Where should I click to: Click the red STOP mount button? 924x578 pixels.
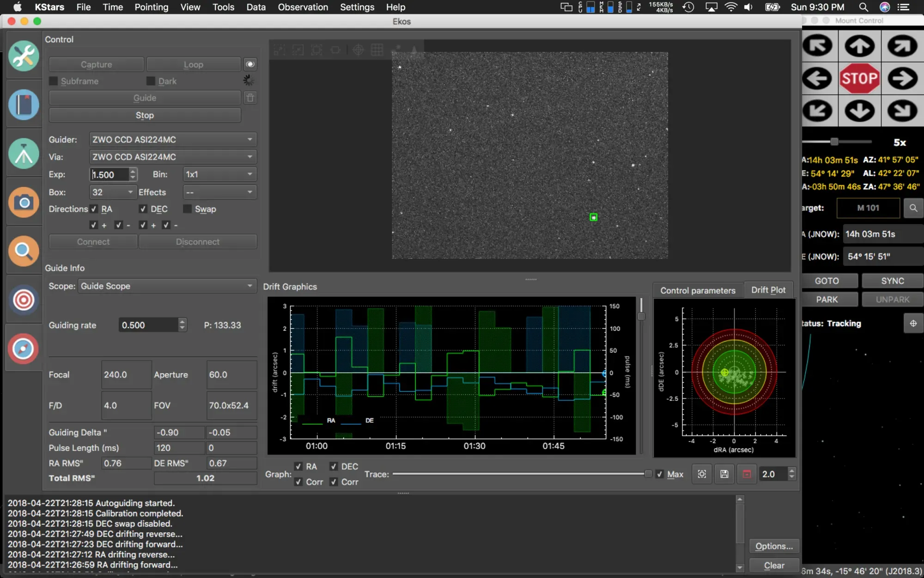point(859,79)
